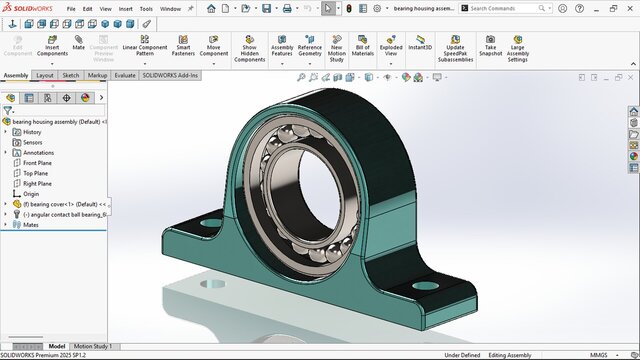Screen dimensions: 640x360
Task: Open DisplayManager color ball tab
Action: tap(85, 98)
